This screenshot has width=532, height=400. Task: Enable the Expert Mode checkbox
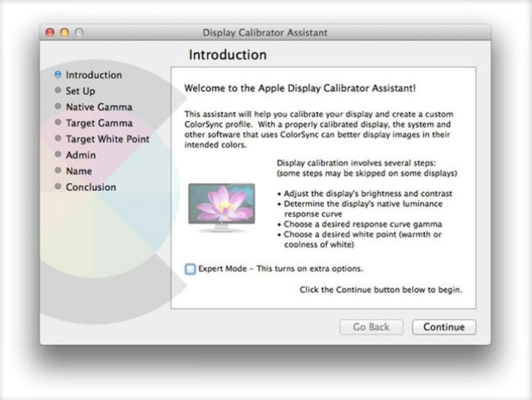coord(190,269)
